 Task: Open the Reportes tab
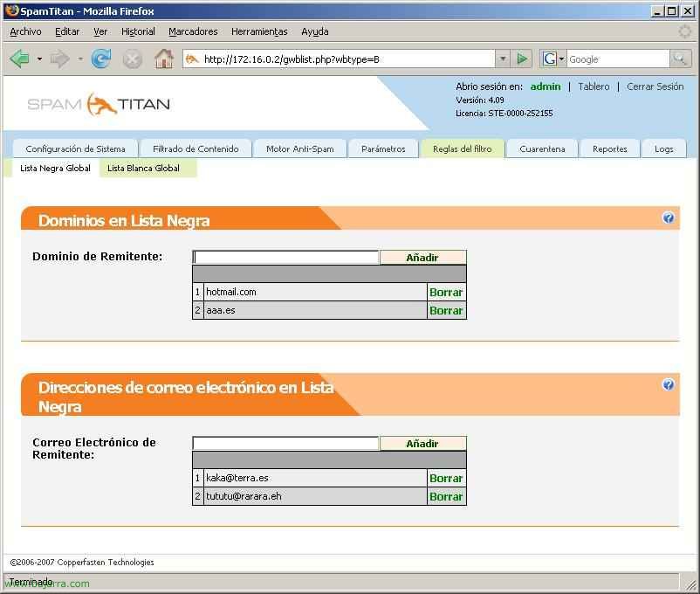(x=610, y=148)
